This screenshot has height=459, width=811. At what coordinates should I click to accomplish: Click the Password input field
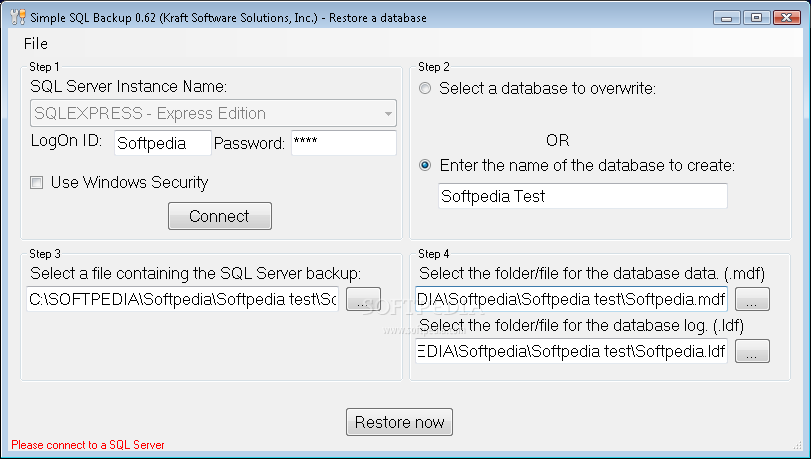click(343, 143)
